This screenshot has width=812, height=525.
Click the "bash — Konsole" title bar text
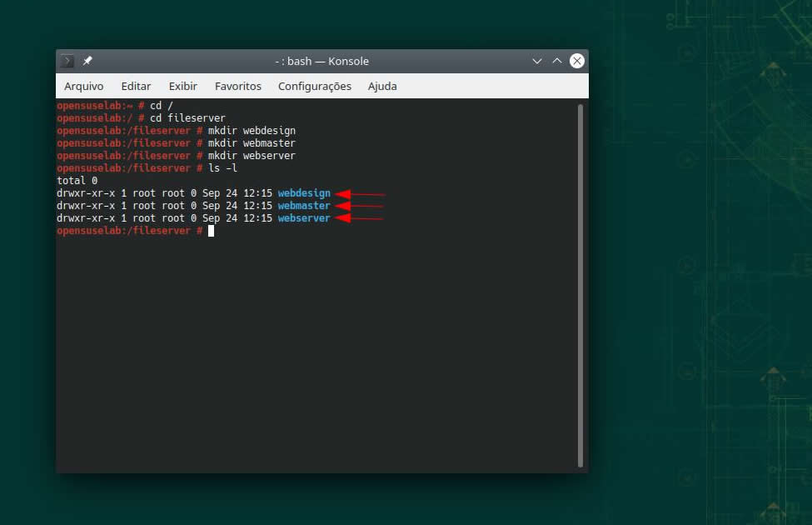pyautogui.click(x=321, y=61)
